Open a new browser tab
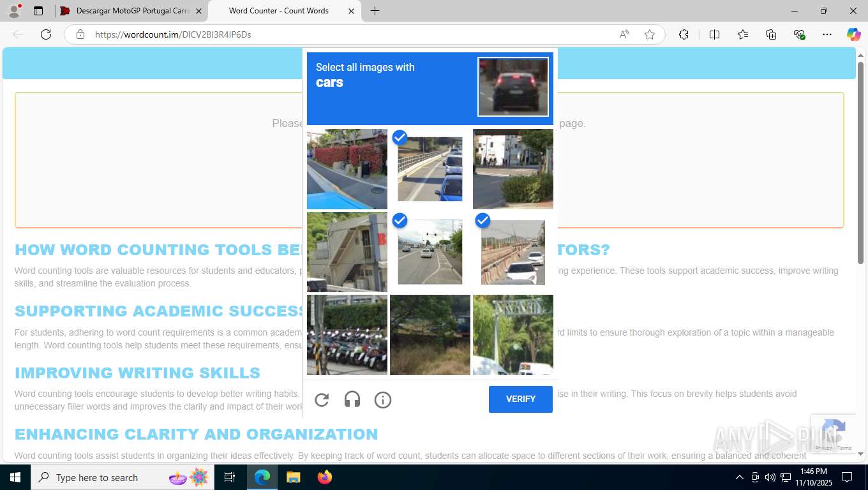The image size is (868, 490). pos(375,11)
